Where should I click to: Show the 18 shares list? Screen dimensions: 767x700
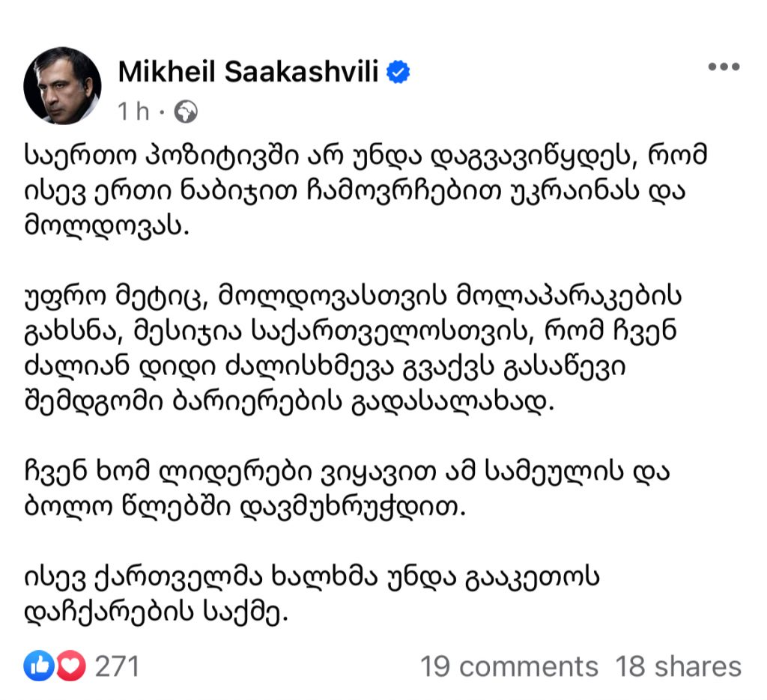[678, 666]
